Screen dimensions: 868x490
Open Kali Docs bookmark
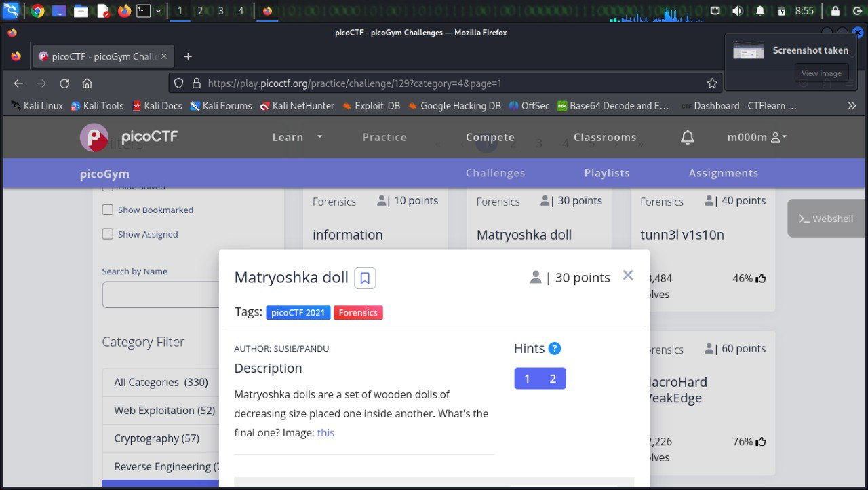(157, 106)
